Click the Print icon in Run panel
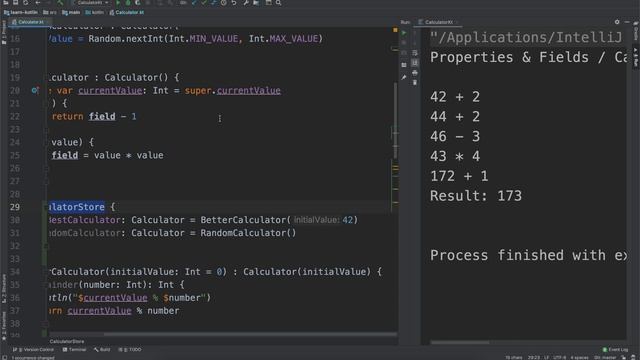This screenshot has height=360, width=640. [415, 73]
